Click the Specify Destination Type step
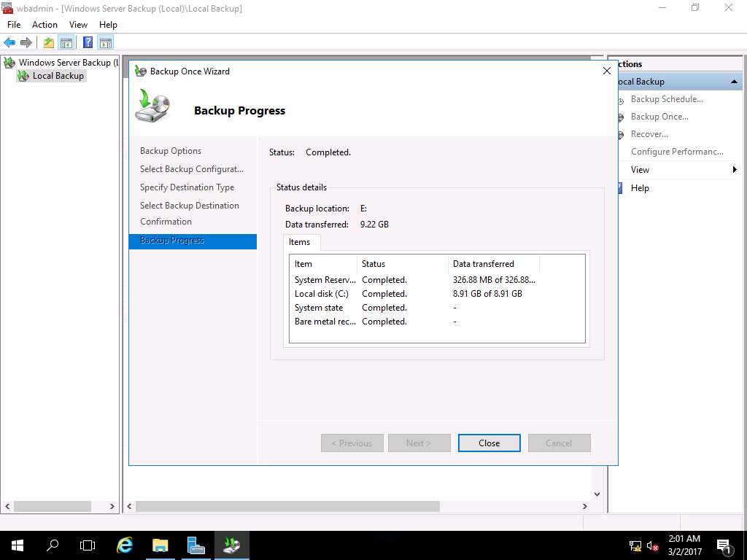 pos(187,187)
